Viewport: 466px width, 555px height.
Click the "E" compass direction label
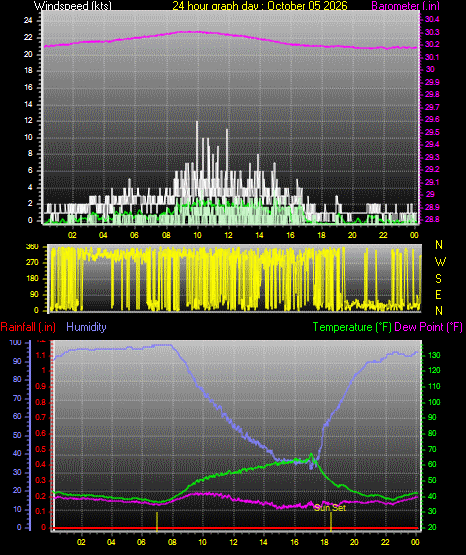tap(438, 294)
